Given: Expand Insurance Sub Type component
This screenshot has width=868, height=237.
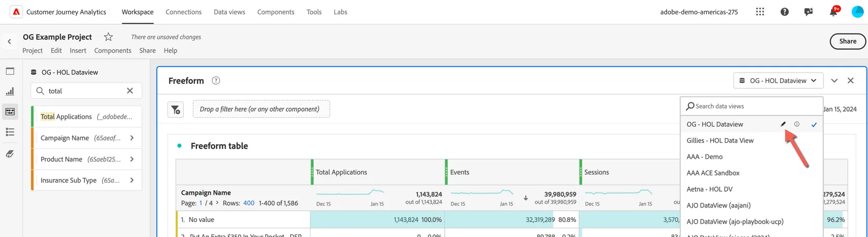Looking at the screenshot, I should [132, 181].
